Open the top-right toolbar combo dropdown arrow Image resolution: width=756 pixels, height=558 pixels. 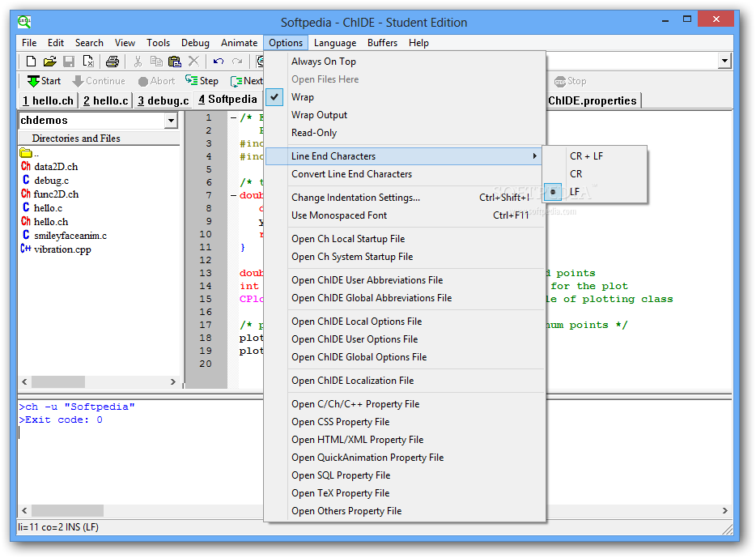(724, 61)
